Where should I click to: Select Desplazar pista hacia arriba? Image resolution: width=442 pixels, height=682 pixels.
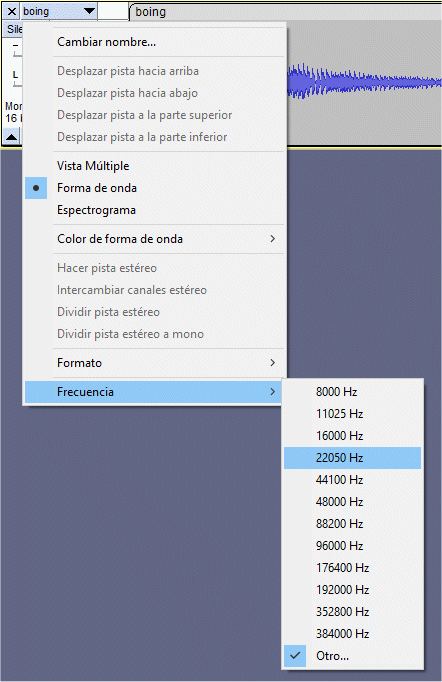[x=154, y=71]
